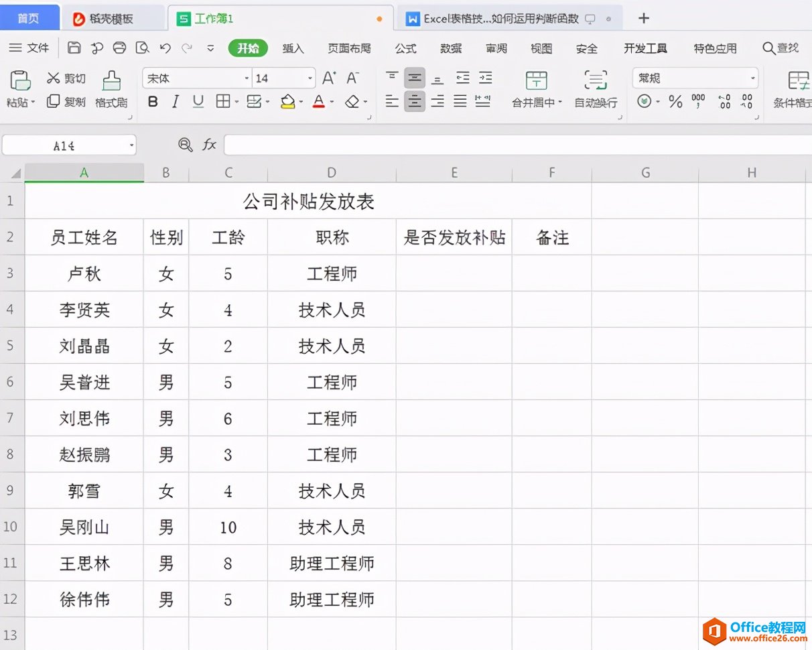This screenshot has height=650, width=812.
Task: Switch to the 页面布局 ribbon tab
Action: point(349,49)
